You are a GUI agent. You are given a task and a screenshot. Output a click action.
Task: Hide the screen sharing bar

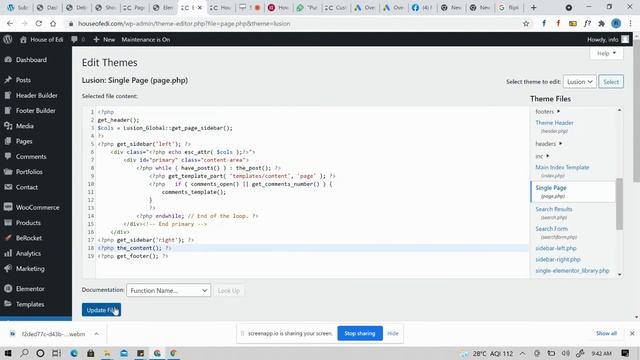point(393,333)
